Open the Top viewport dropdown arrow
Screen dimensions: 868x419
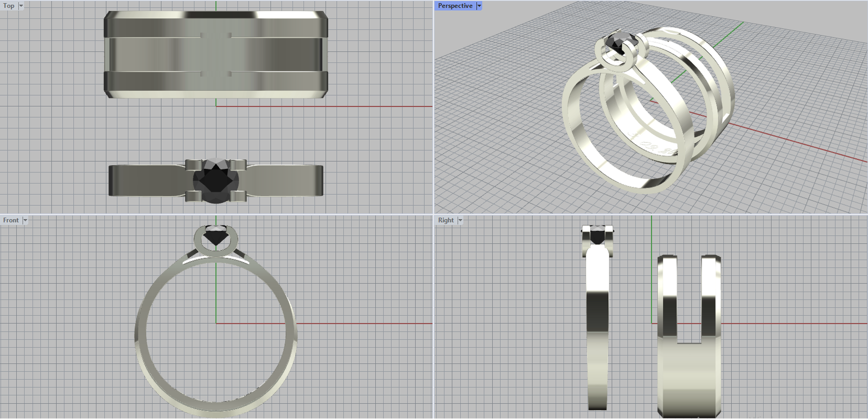[21, 6]
